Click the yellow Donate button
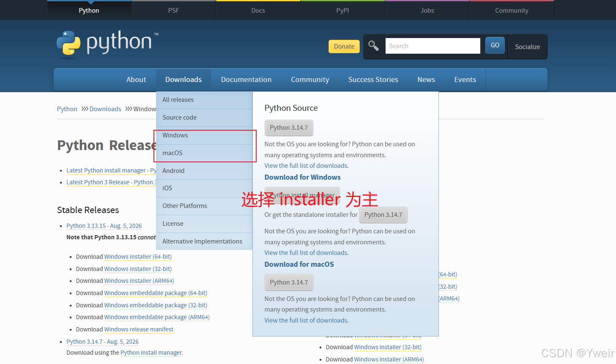This screenshot has height=364, width=616. tap(344, 47)
